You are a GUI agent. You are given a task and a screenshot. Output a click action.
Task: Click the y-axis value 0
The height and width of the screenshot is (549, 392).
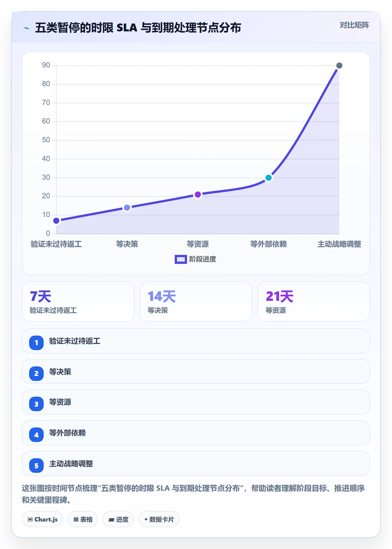[x=48, y=233]
